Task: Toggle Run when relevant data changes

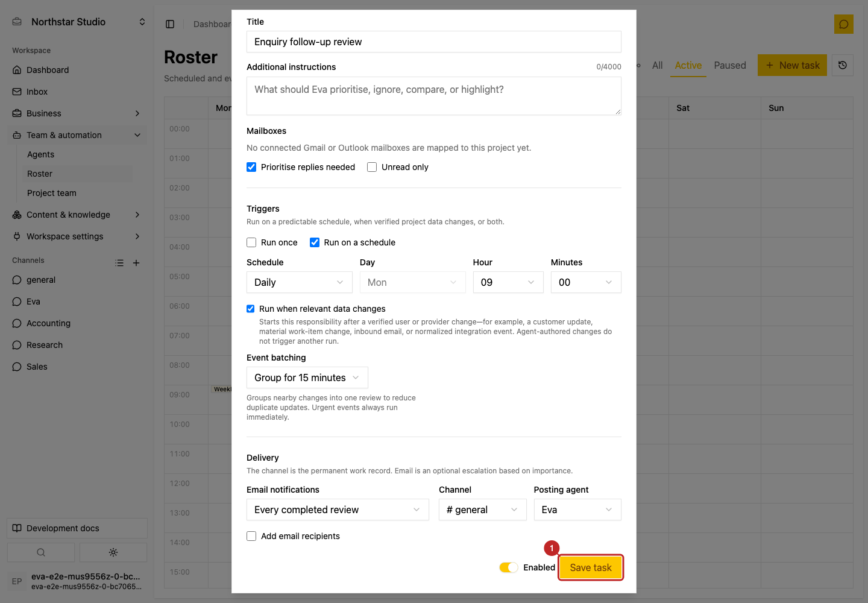Action: tap(251, 309)
